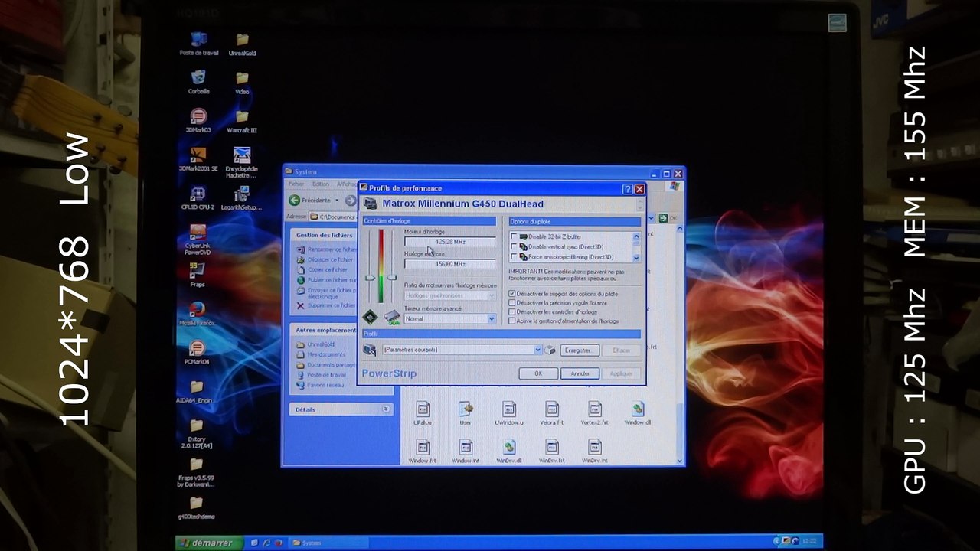Click Supprimer ce fichier task link
Viewport: 980px width, 551px height.
[332, 305]
